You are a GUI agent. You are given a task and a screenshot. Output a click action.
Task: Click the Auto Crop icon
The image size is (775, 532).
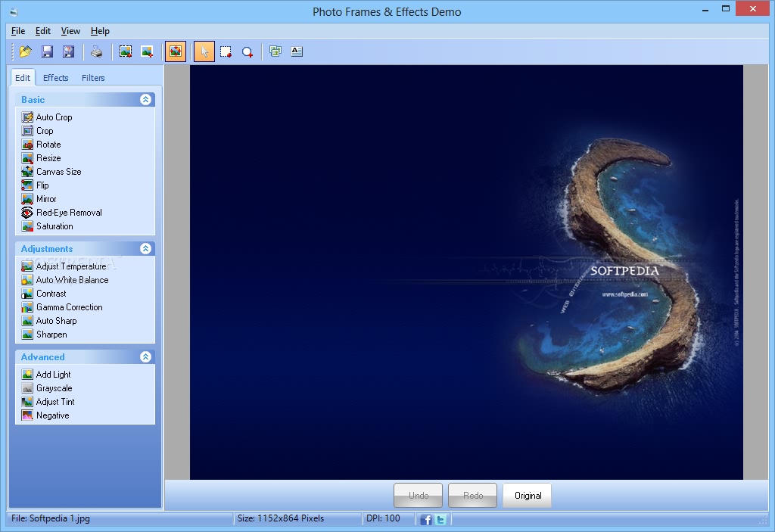coord(27,117)
